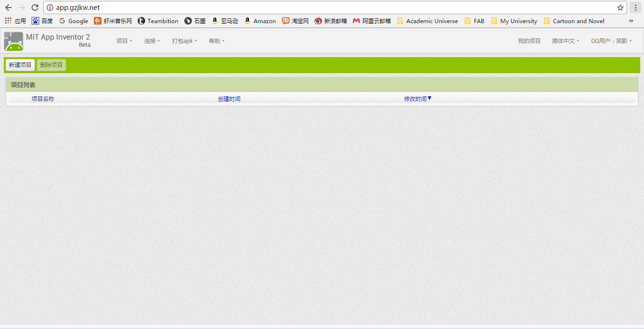This screenshot has width=644, height=329.
Task: Sort by 修改时间 column
Action: [x=415, y=99]
